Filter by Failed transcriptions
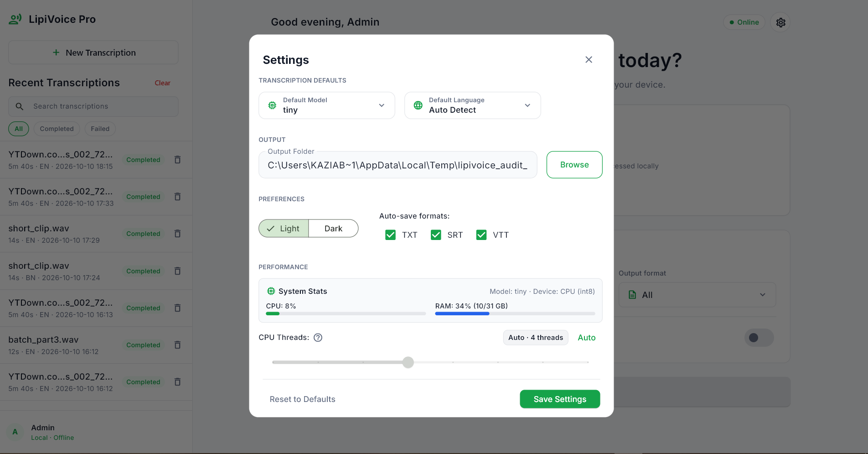Viewport: 868px width, 454px height. pos(100,129)
